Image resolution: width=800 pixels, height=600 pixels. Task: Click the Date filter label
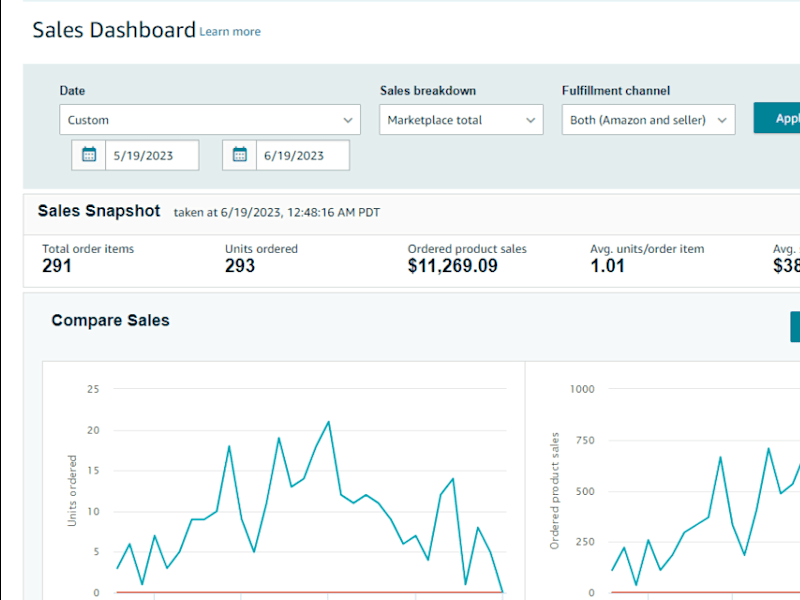point(72,91)
